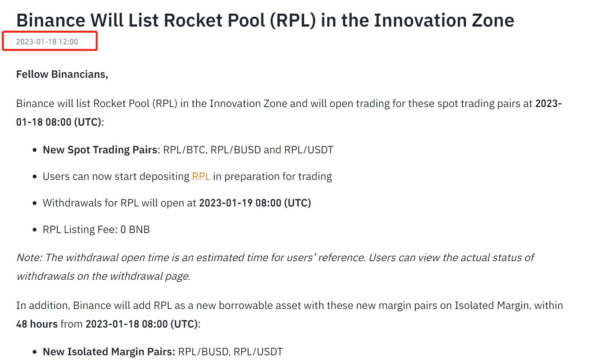The width and height of the screenshot is (592, 364).
Task: Click the italic withdrawal note paragraph
Action: tap(275, 267)
